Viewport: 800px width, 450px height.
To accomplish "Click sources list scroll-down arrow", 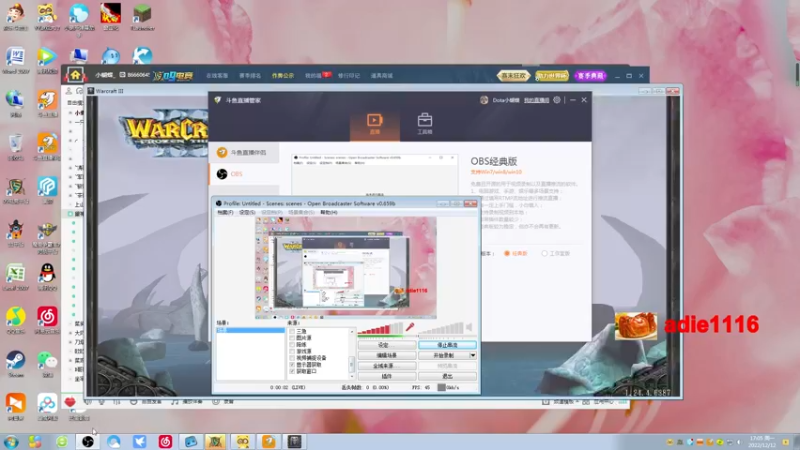I will point(352,377).
